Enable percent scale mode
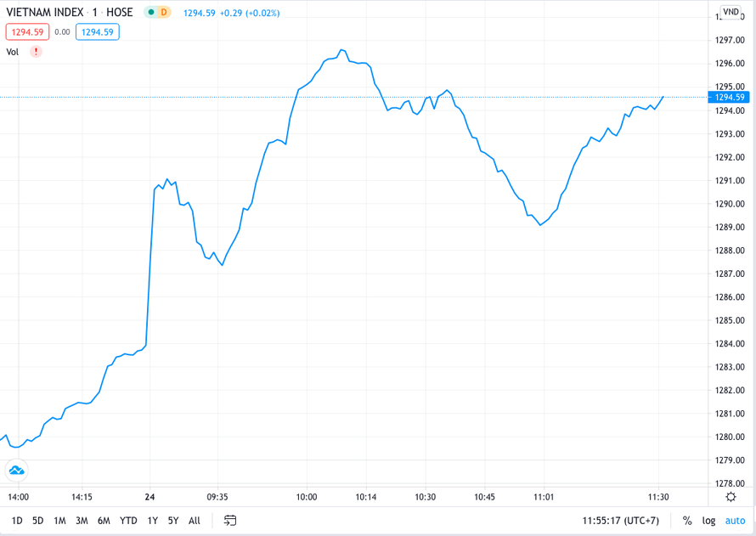The height and width of the screenshot is (536, 756). pyautogui.click(x=685, y=520)
